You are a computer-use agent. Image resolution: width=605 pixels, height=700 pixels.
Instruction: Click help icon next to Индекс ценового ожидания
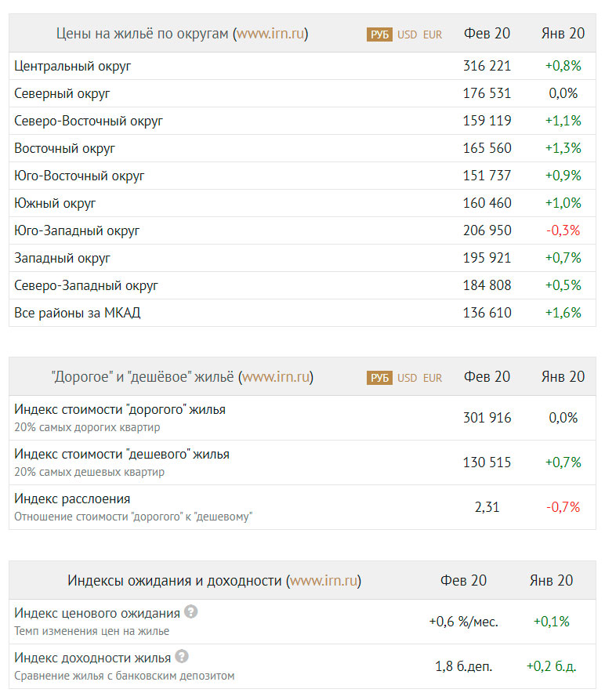click(191, 612)
